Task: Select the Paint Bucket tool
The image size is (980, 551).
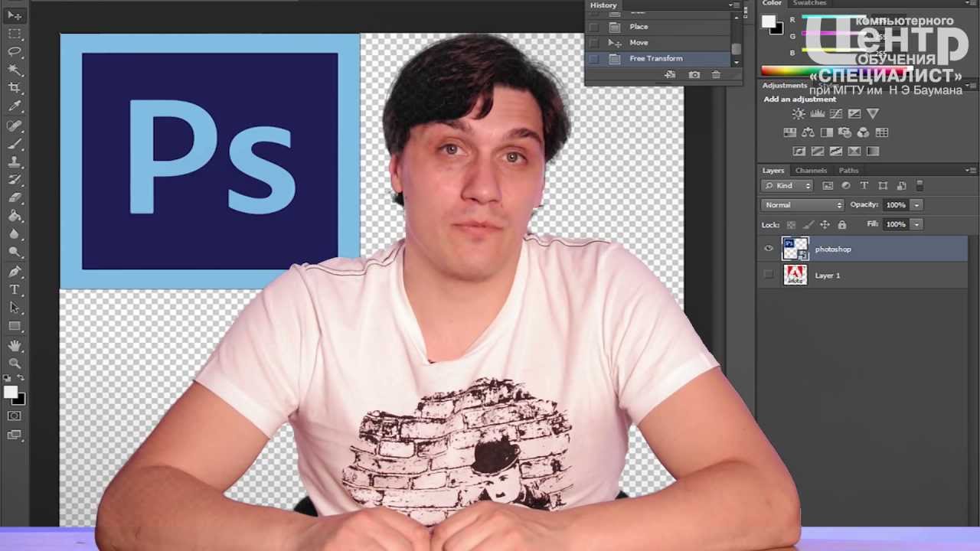Action: tap(15, 217)
